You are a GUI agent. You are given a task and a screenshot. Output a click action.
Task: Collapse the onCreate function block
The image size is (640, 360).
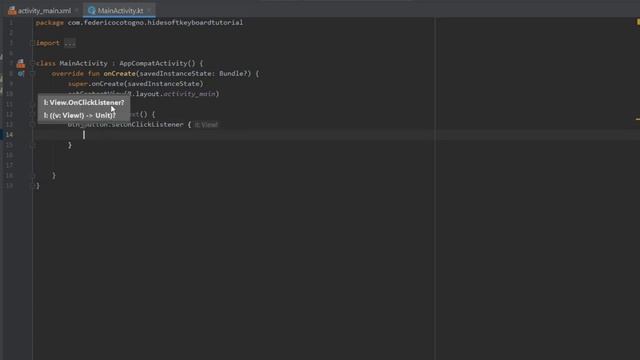[33, 73]
